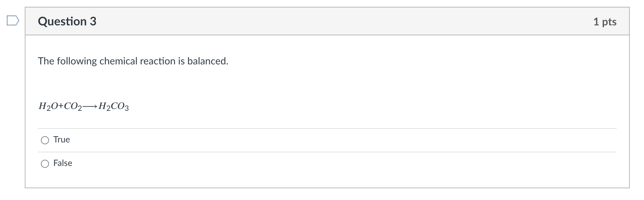Click the arrow symbol in the reaction

[90, 106]
